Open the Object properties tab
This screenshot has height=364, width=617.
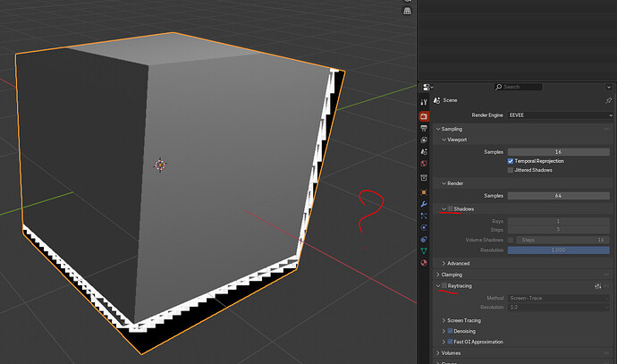click(424, 192)
